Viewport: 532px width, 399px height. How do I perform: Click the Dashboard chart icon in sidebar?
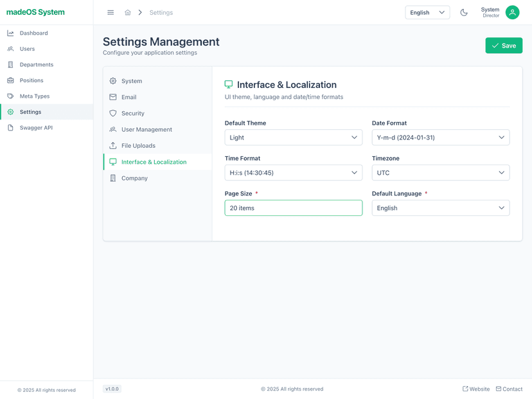(10, 33)
